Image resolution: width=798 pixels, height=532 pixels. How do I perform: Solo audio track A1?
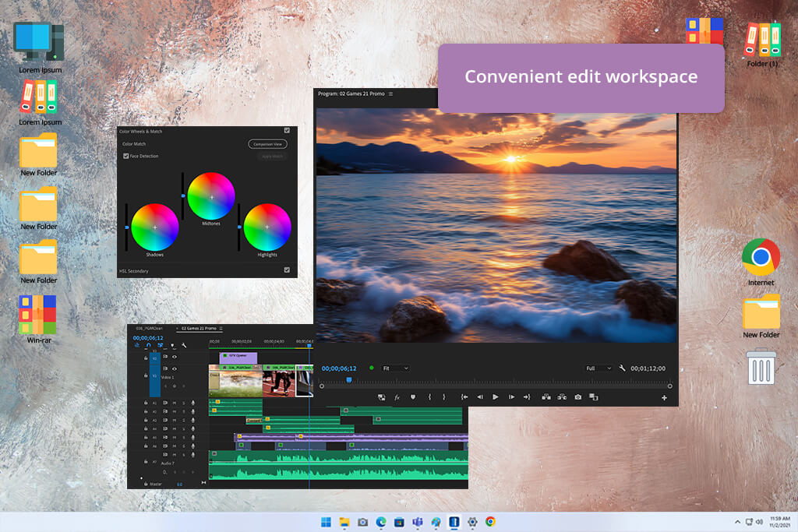point(184,403)
